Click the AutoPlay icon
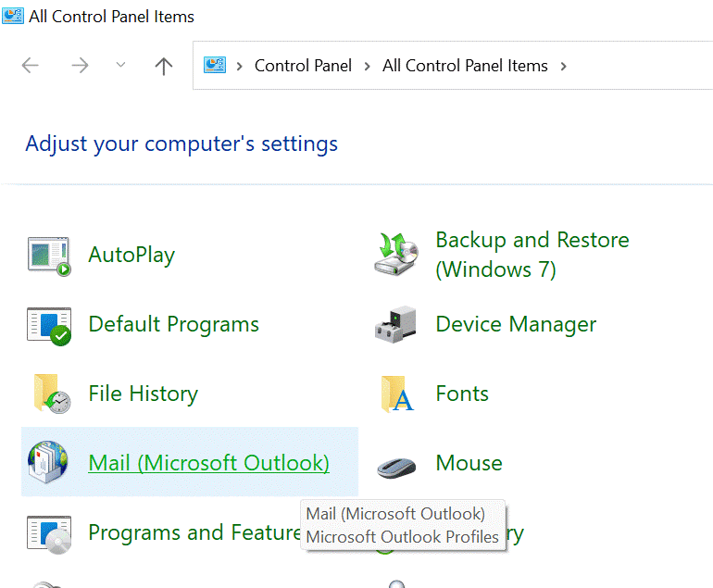The image size is (713, 588). (49, 256)
